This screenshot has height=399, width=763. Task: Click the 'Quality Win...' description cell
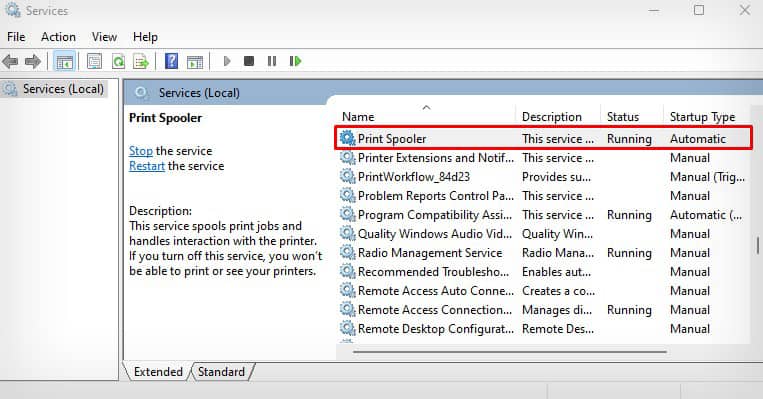tap(557, 234)
